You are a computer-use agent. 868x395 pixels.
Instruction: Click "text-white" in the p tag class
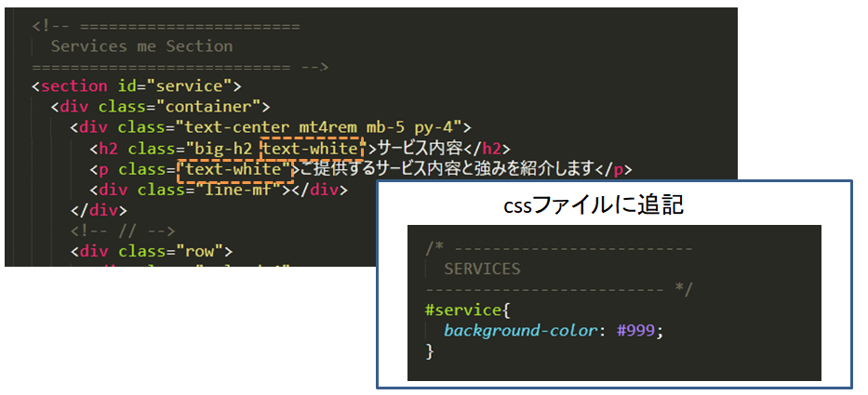tap(234, 169)
